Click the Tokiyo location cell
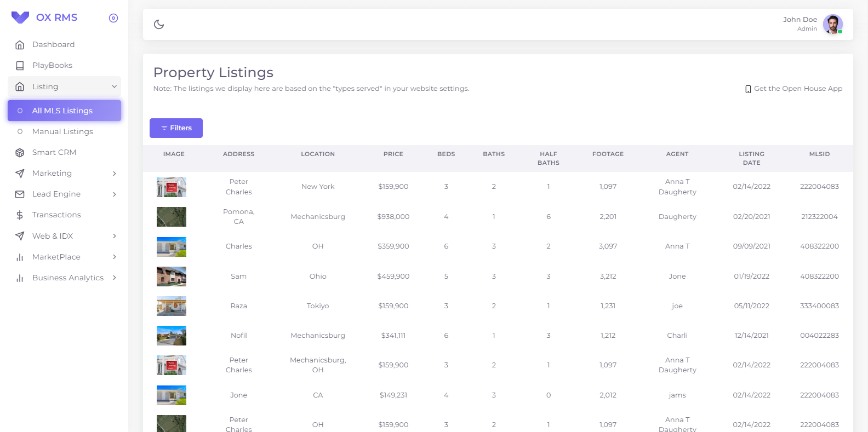Image resolution: width=868 pixels, height=432 pixels. point(318,306)
